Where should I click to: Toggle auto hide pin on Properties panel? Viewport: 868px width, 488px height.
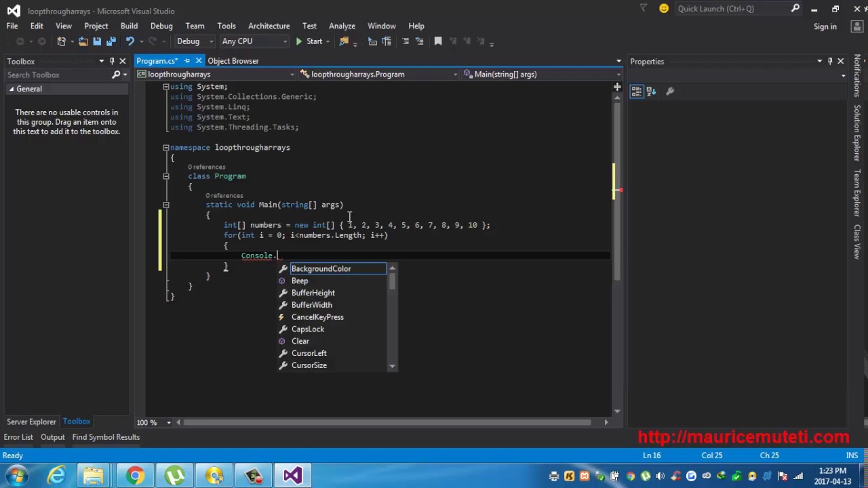829,61
